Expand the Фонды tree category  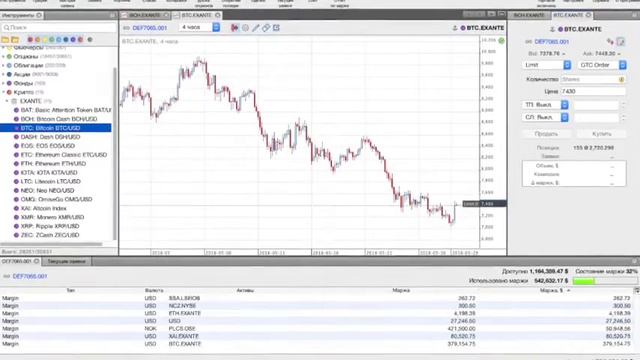3,83
